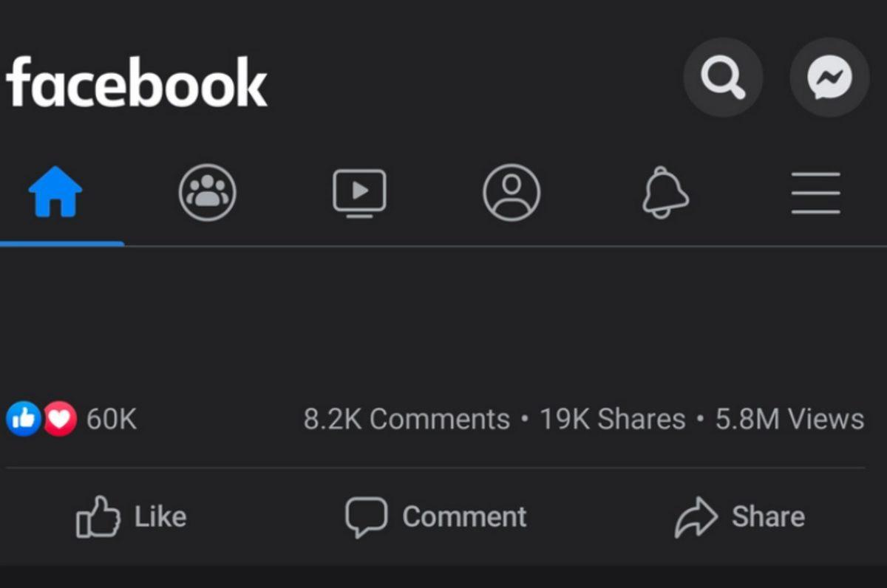
Task: Open Facebook Watch videos
Action: point(360,192)
